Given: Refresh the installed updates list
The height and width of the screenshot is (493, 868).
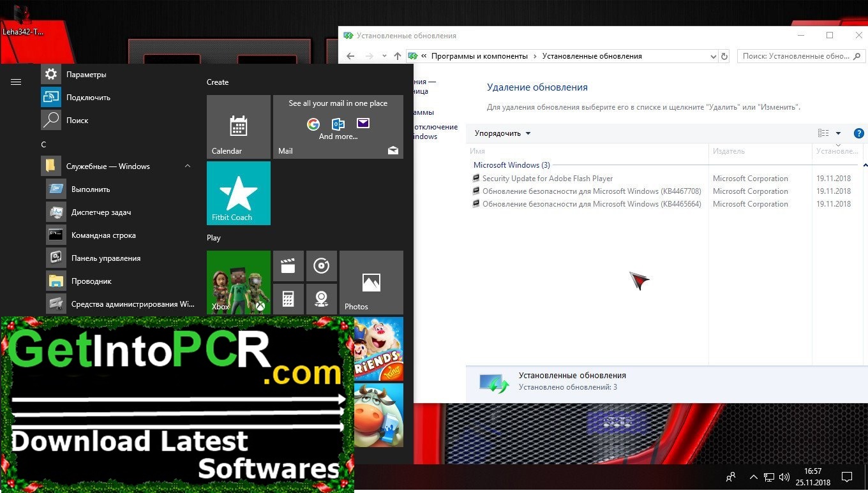Looking at the screenshot, I should click(x=724, y=56).
